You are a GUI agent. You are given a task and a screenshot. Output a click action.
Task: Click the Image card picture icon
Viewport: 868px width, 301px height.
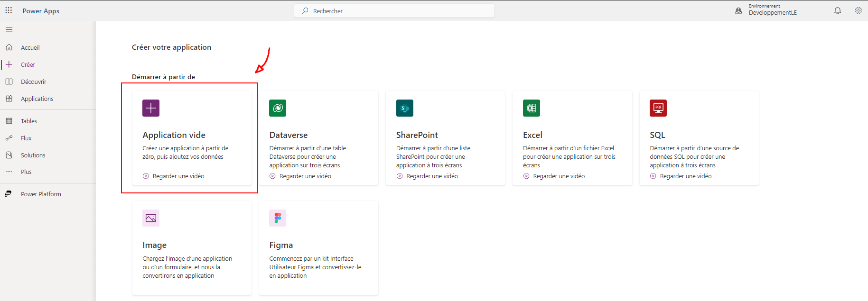point(151,218)
